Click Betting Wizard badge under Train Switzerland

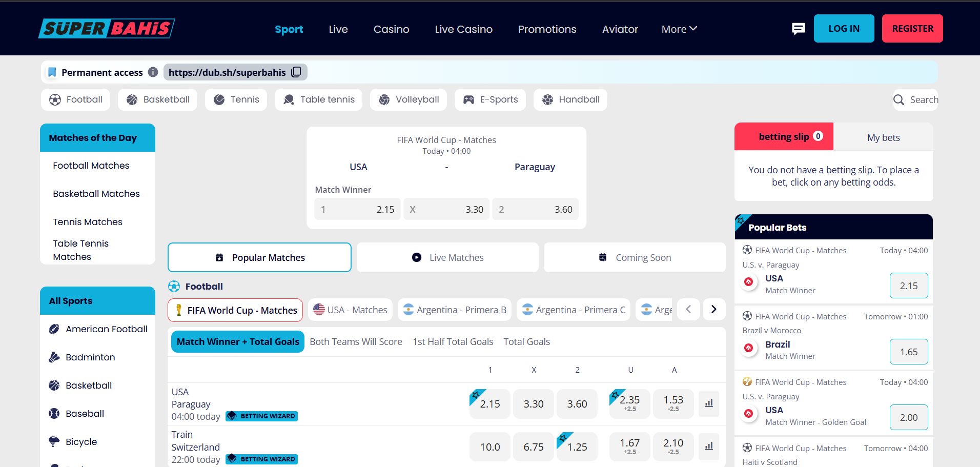[x=262, y=459]
